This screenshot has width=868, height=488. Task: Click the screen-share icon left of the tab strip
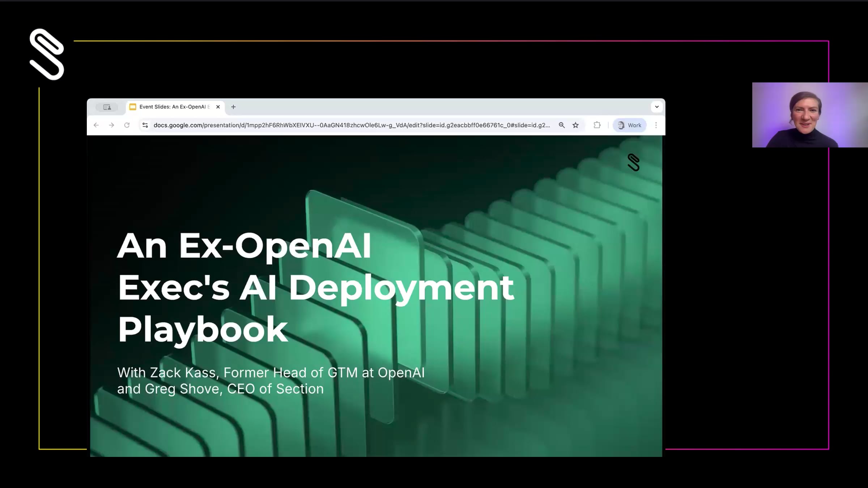pos(107,107)
